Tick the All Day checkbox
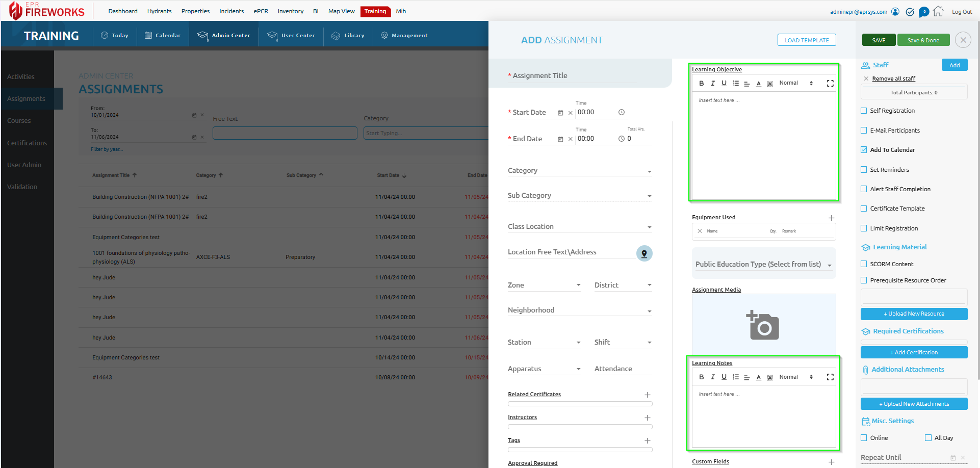The image size is (980, 468). coord(928,438)
